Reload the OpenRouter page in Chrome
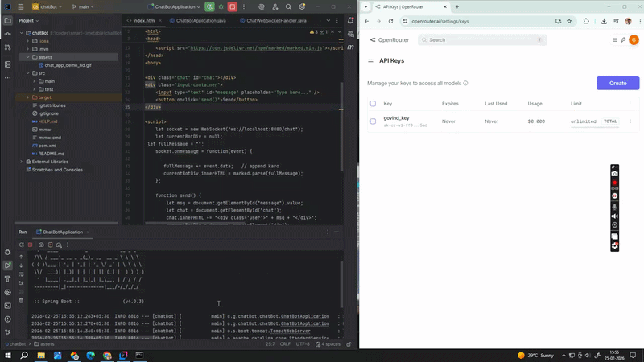Viewport: 644px width, 362px height. tap(390, 22)
